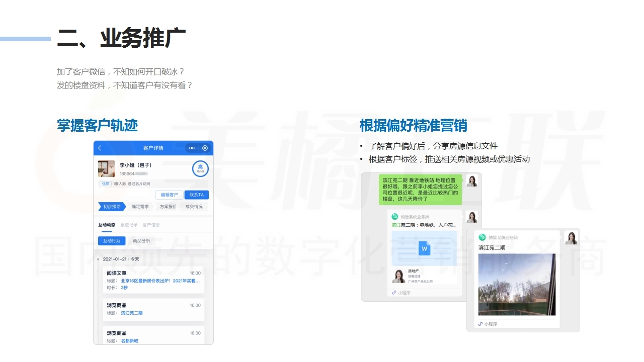Open the three-dot more menu in header
This screenshot has height=362, width=644.
tap(192, 148)
